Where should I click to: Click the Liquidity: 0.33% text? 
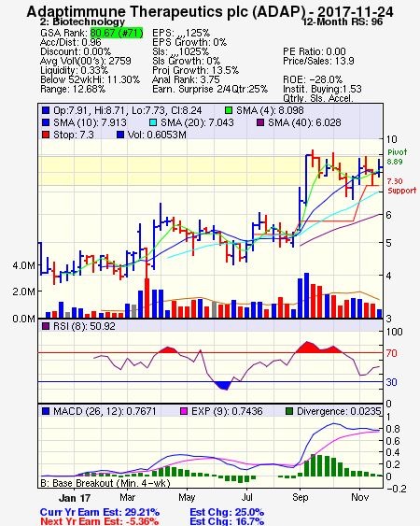click(x=74, y=70)
